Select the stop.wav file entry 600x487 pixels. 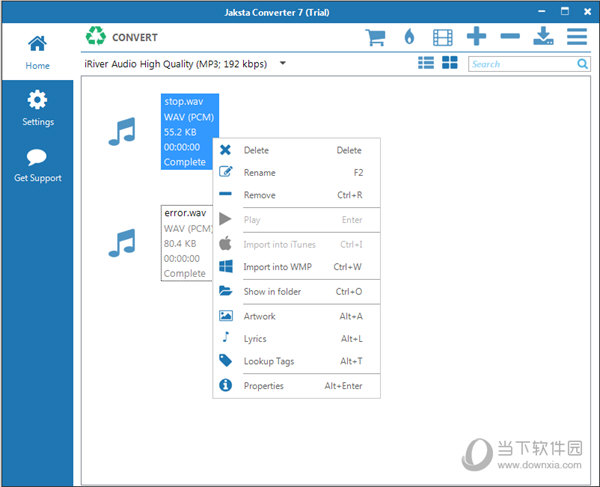point(190,132)
